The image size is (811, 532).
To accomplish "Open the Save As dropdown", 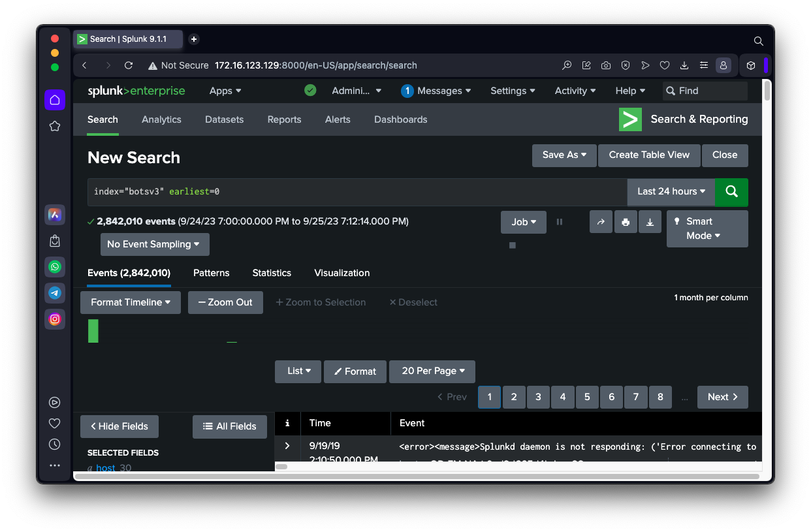I will click(x=564, y=155).
